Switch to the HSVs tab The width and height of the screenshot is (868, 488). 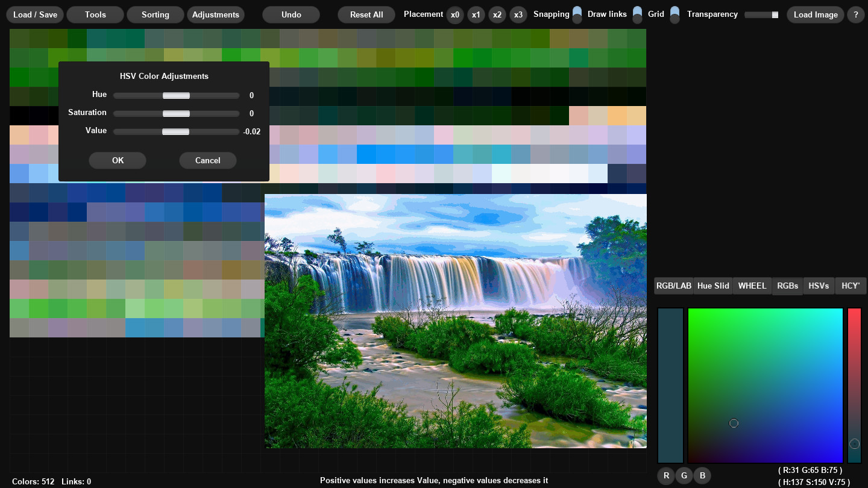click(819, 286)
